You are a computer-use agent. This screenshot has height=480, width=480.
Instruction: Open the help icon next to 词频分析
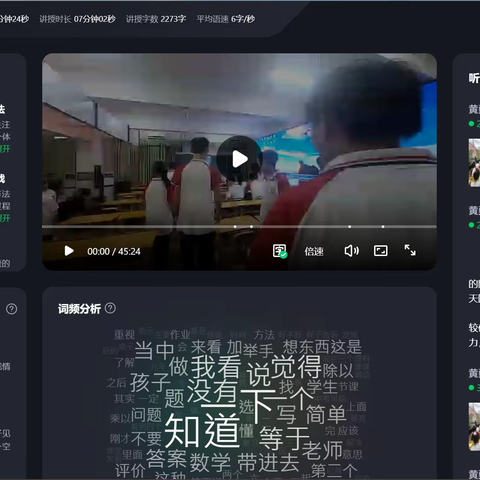point(110,308)
